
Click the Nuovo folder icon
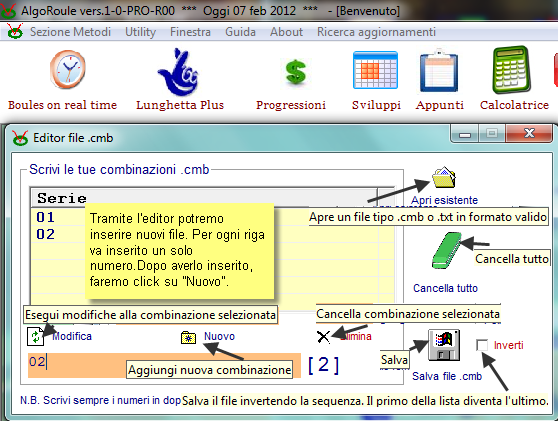click(x=188, y=337)
